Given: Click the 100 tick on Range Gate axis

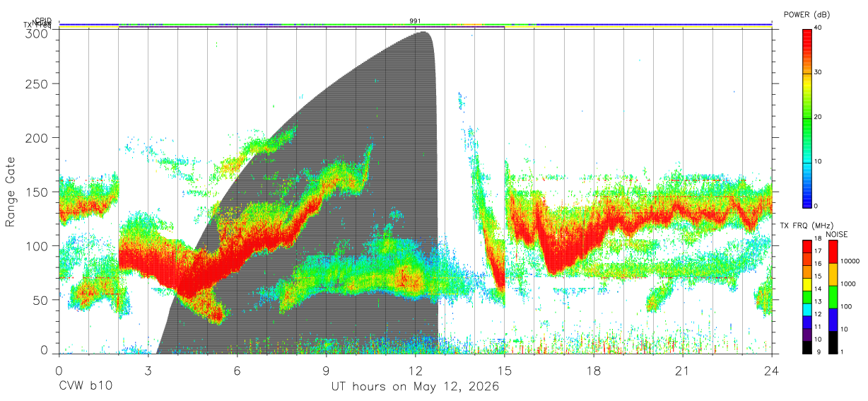Looking at the screenshot, I should point(37,245).
